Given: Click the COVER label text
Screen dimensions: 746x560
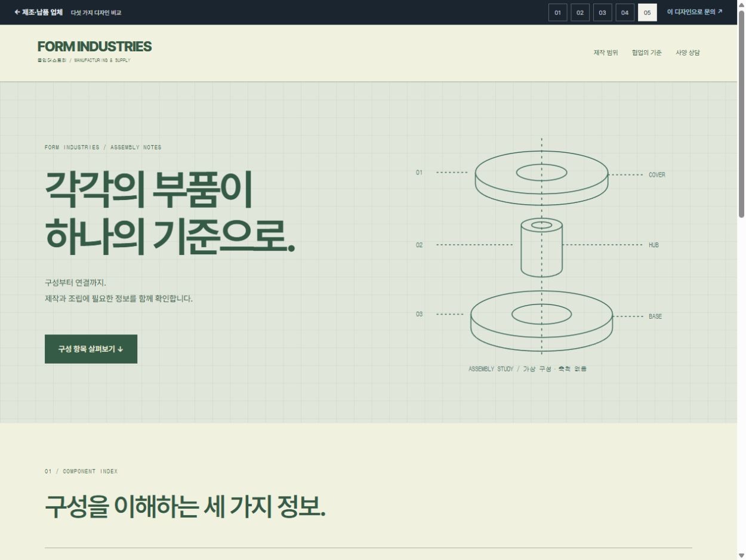Looking at the screenshot, I should pyautogui.click(x=657, y=175).
